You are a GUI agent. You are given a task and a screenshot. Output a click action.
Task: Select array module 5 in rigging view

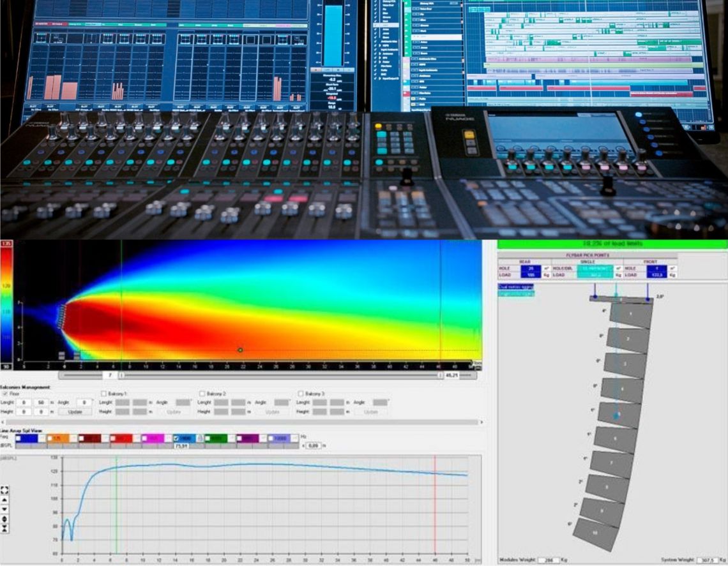(619, 414)
